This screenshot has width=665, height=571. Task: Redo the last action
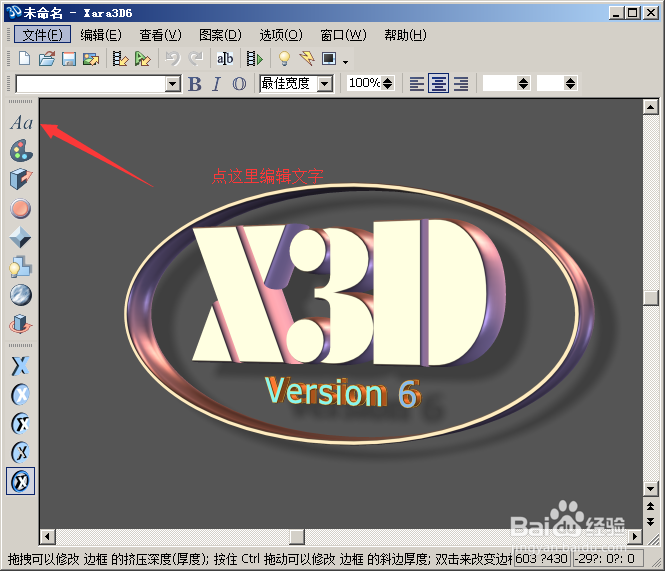(x=196, y=58)
